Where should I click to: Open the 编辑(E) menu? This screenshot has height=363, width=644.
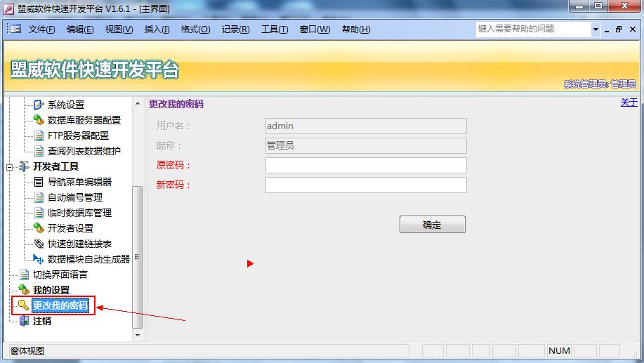tap(79, 29)
